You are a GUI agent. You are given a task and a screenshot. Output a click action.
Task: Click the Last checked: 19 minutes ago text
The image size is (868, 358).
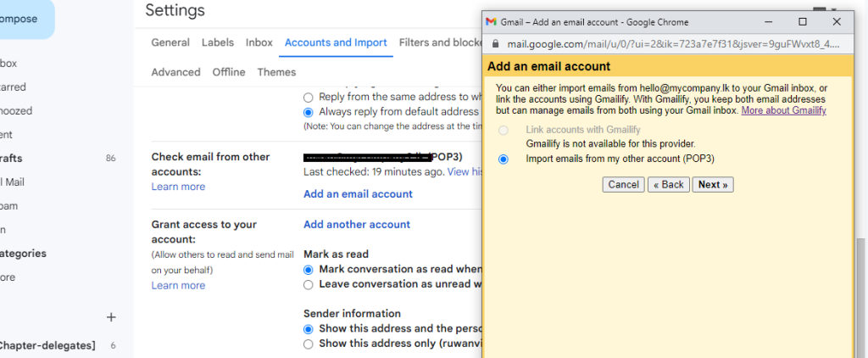[x=374, y=172]
